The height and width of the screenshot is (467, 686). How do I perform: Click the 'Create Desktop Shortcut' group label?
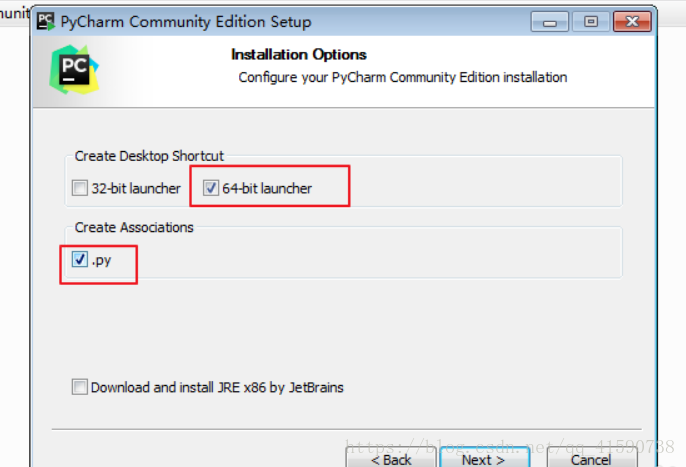click(149, 156)
